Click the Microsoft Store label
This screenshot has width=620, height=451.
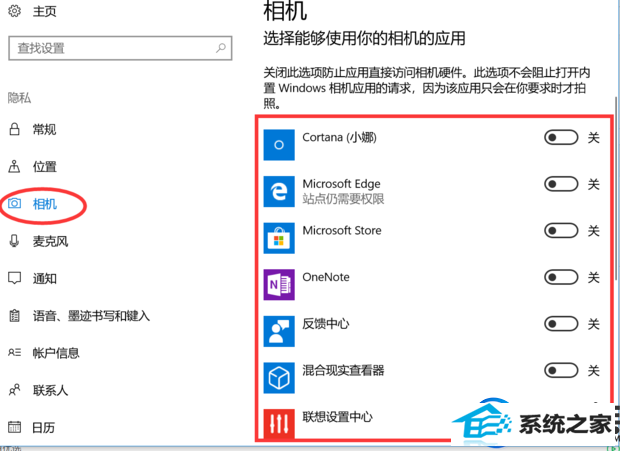(x=342, y=230)
